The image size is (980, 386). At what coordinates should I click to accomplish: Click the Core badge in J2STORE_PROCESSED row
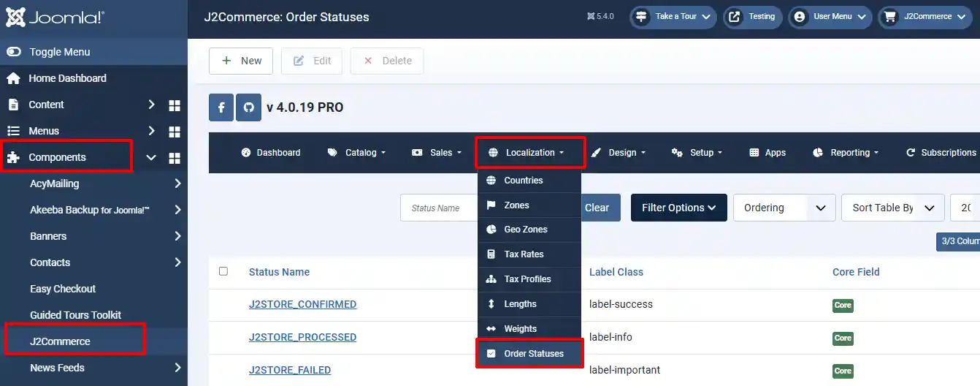coord(843,338)
